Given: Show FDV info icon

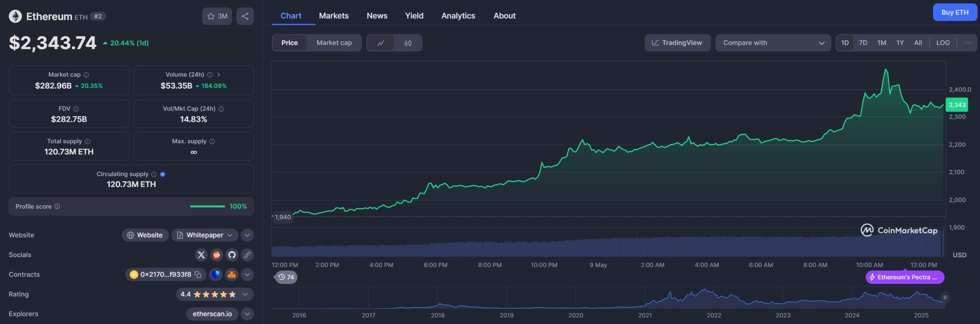Looking at the screenshot, I should (x=76, y=109).
